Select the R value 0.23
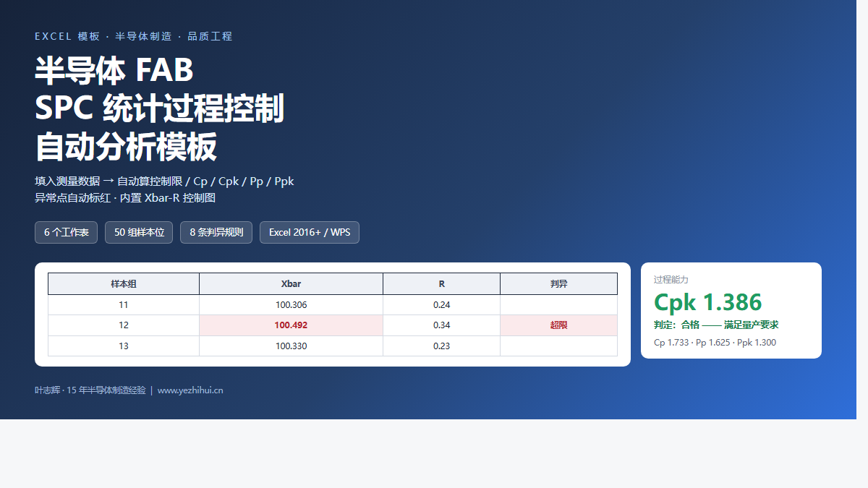The height and width of the screenshot is (488, 868). click(x=442, y=346)
